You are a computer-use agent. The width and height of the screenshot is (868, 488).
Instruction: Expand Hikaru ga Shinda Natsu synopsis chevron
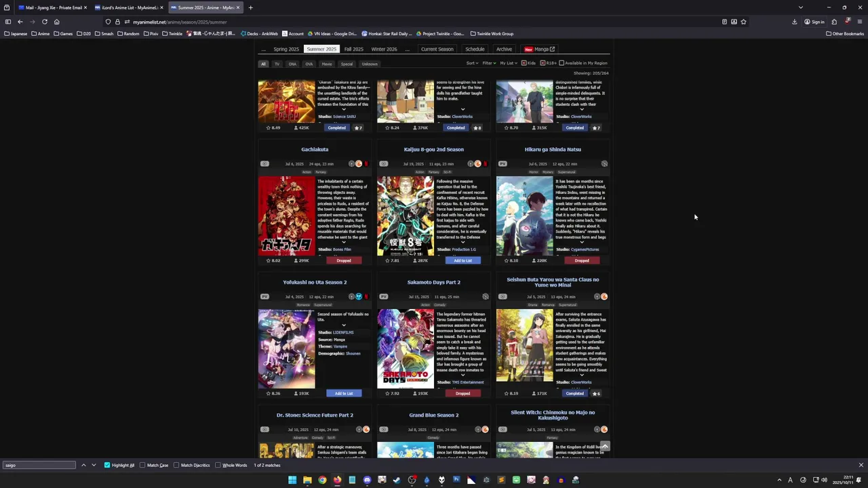pyautogui.click(x=582, y=242)
